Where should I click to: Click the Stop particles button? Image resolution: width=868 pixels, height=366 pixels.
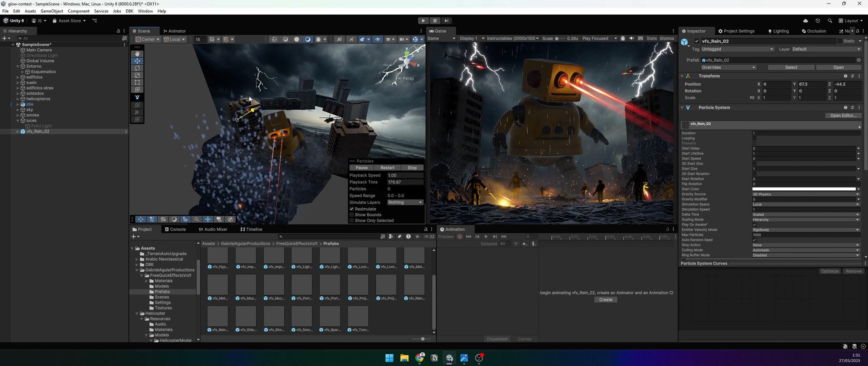point(412,168)
